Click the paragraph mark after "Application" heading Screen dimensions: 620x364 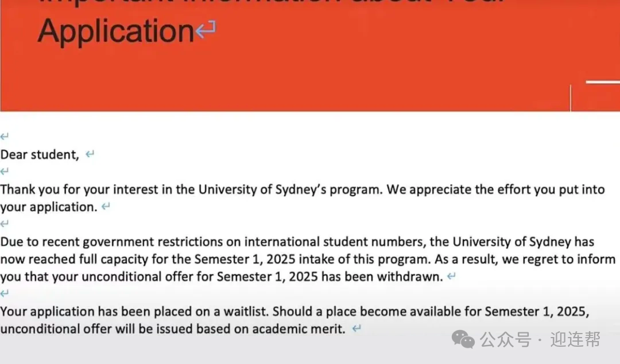pyautogui.click(x=205, y=29)
